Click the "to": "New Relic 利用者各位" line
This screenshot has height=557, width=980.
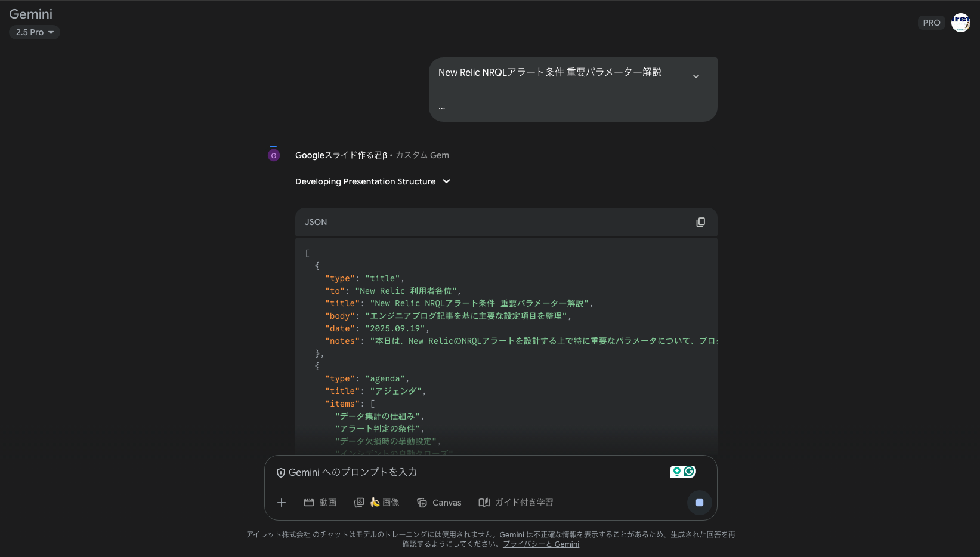pyautogui.click(x=393, y=291)
